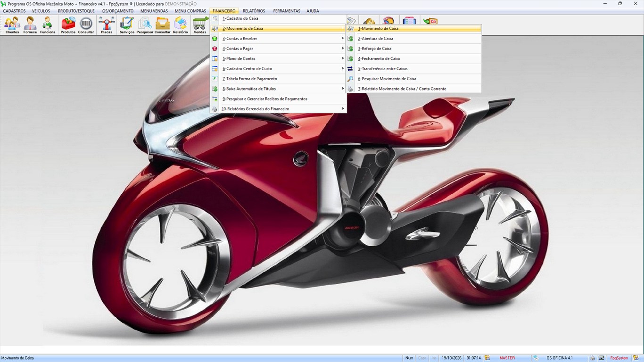644x362 pixels.
Task: Open the OS/ORÇAMENTO menu
Action: pos(118,11)
